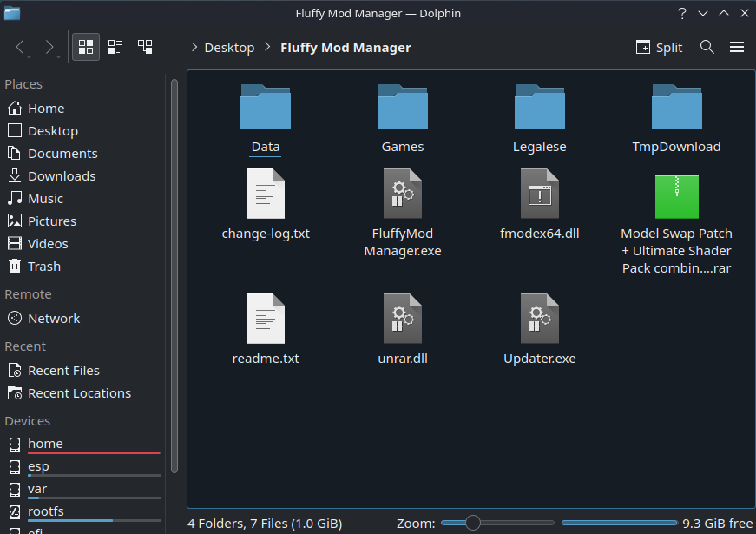The width and height of the screenshot is (756, 534).
Task: Open the TmpDownload folder
Action: click(676, 107)
